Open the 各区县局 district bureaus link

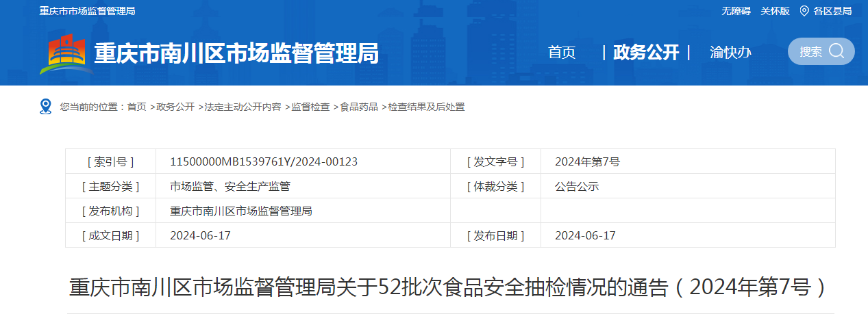[832, 11]
